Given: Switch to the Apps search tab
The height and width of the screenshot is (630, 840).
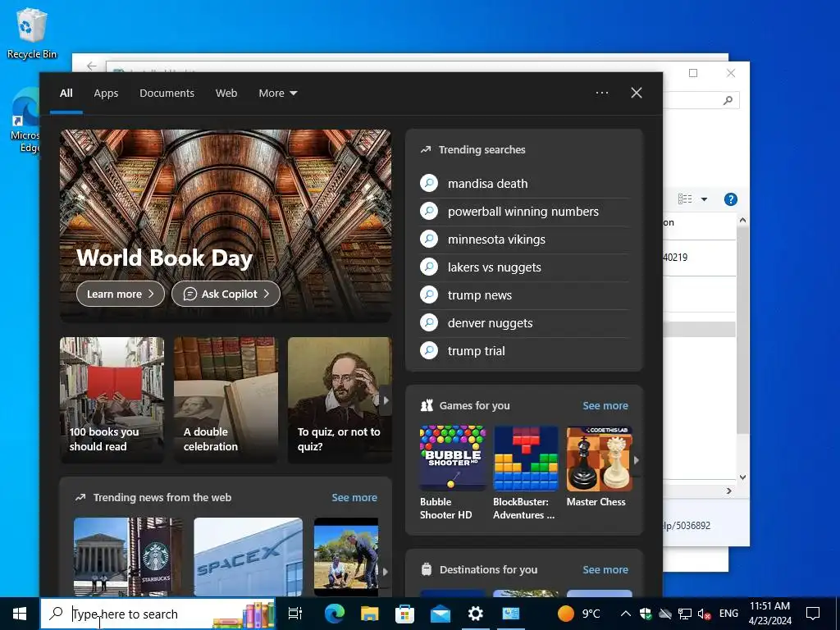Looking at the screenshot, I should pos(106,94).
